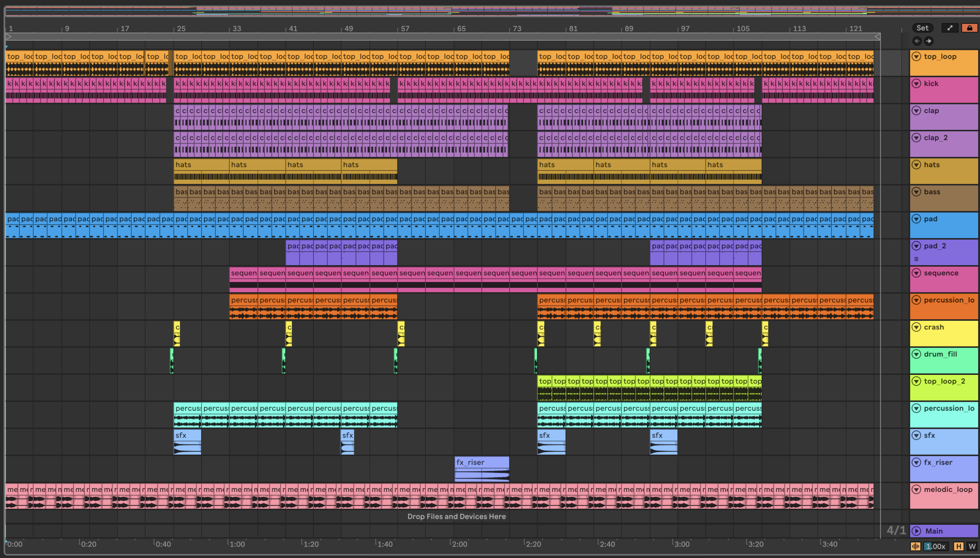
Task: Toggle the W width optimize button
Action: [972, 546]
